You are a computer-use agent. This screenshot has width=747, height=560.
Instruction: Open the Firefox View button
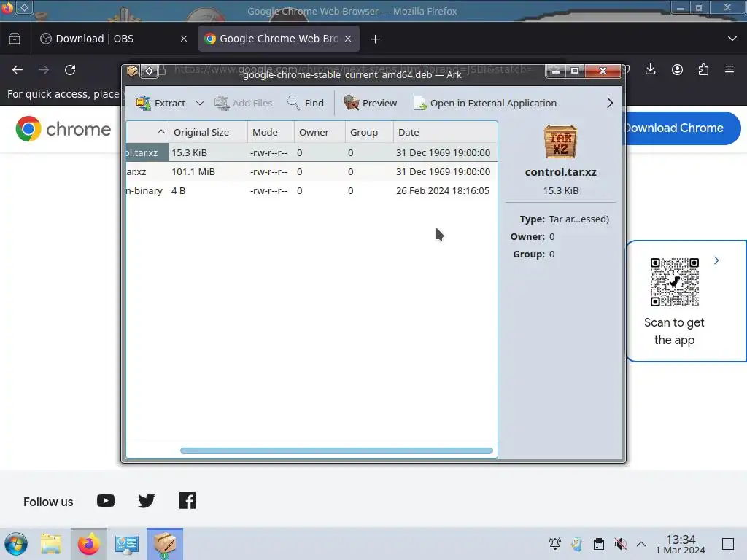15,39
